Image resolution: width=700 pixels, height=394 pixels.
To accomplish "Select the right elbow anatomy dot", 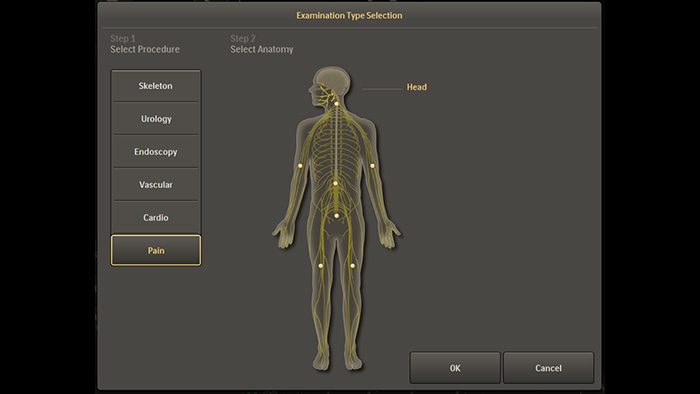I will 372,166.
